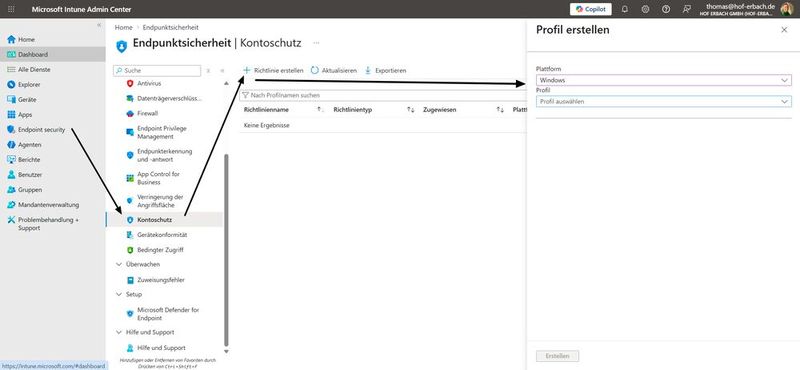800x370 pixels.
Task: Select Firewall in security menu
Action: (147, 113)
